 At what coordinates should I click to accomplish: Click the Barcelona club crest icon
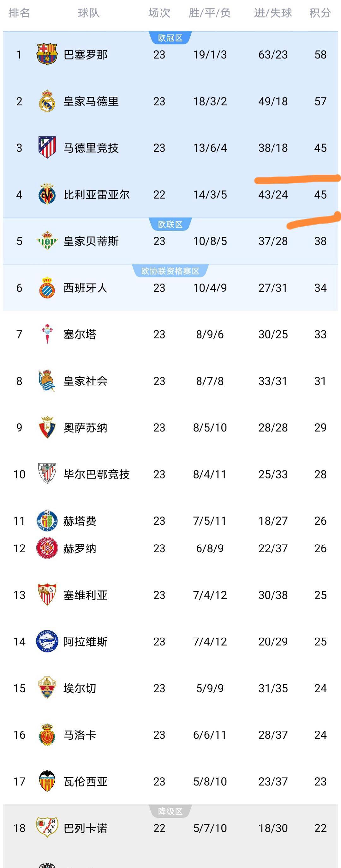pos(47,54)
